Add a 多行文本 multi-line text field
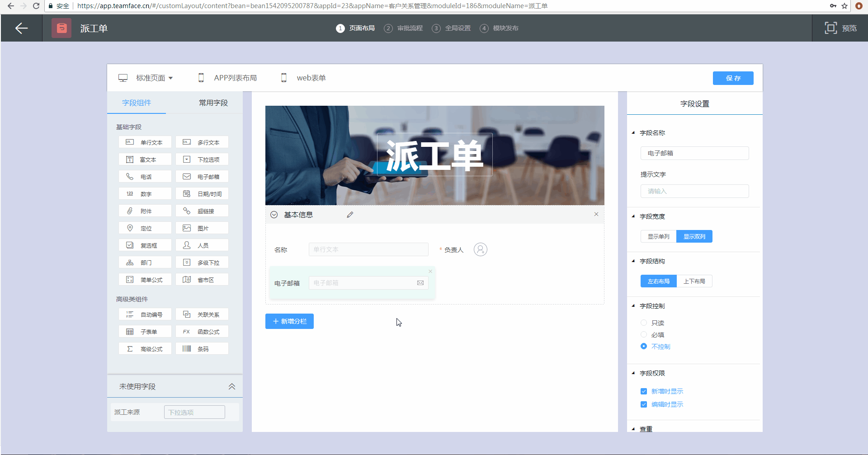The image size is (868, 455). click(202, 142)
